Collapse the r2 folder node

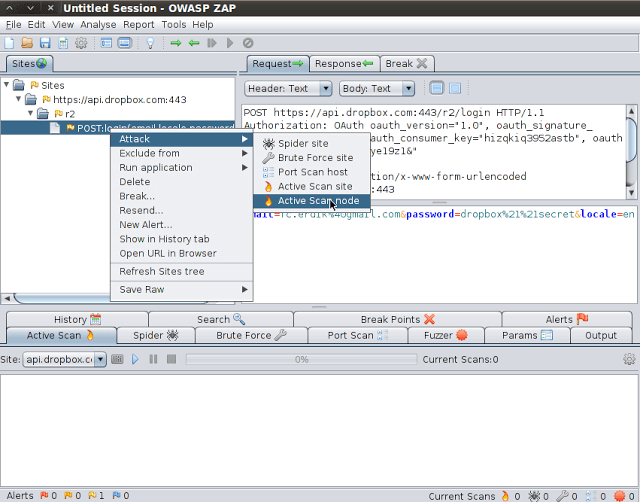[x=31, y=113]
